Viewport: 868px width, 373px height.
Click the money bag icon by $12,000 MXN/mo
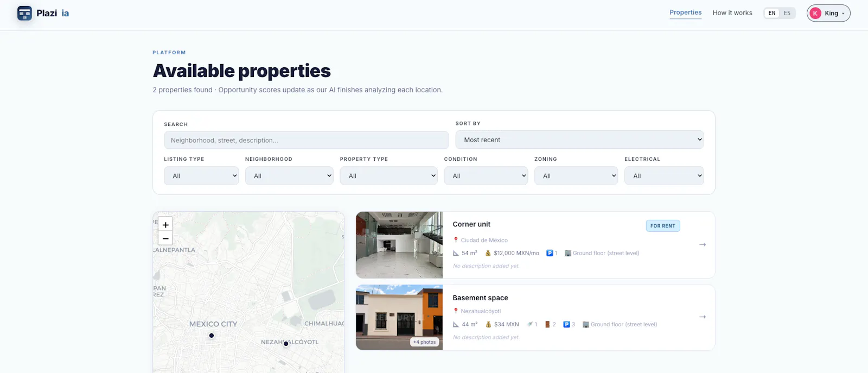click(x=488, y=253)
